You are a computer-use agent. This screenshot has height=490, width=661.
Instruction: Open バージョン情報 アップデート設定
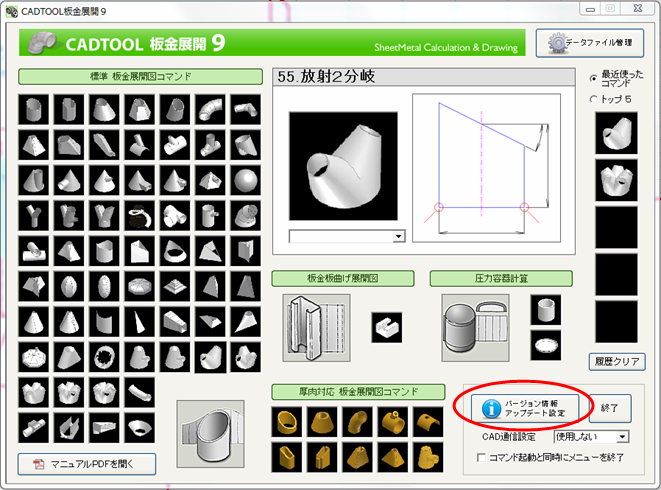[x=525, y=408]
